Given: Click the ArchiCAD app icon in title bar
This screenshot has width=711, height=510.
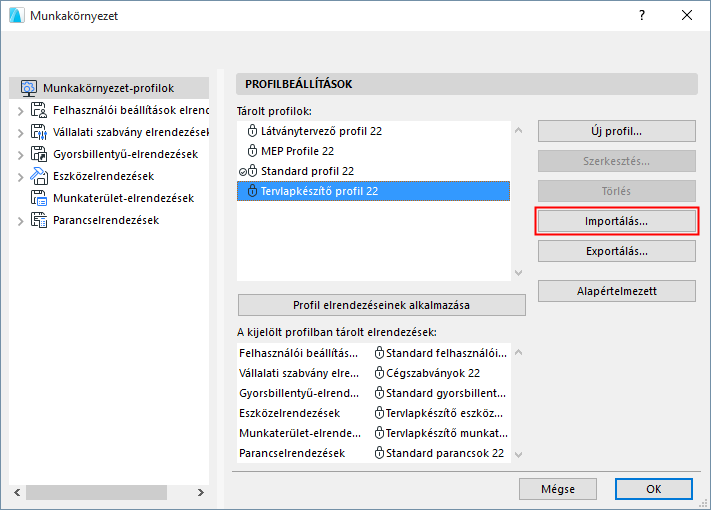Looking at the screenshot, I should (x=16, y=15).
